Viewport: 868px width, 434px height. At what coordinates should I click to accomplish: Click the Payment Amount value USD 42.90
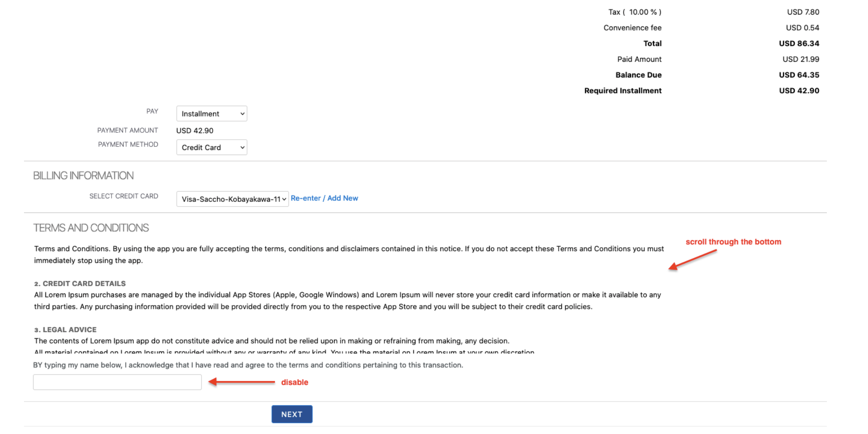[x=195, y=131]
